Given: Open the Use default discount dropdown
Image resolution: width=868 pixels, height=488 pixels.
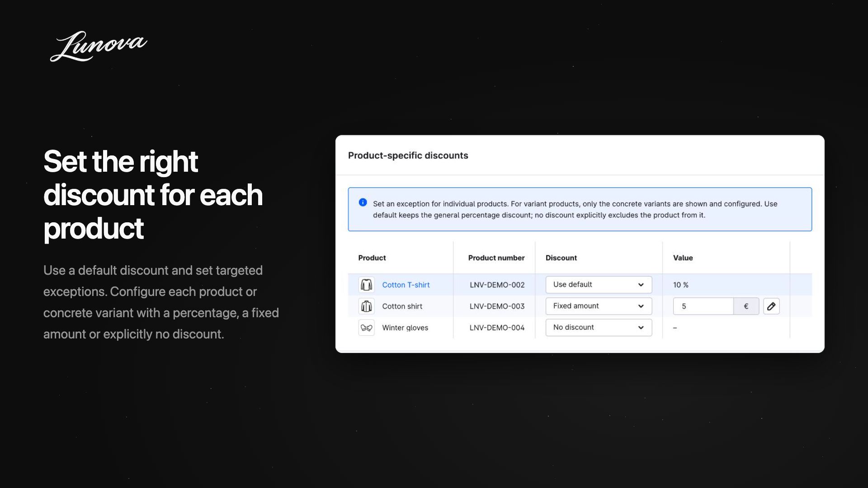Looking at the screenshot, I should coord(599,285).
